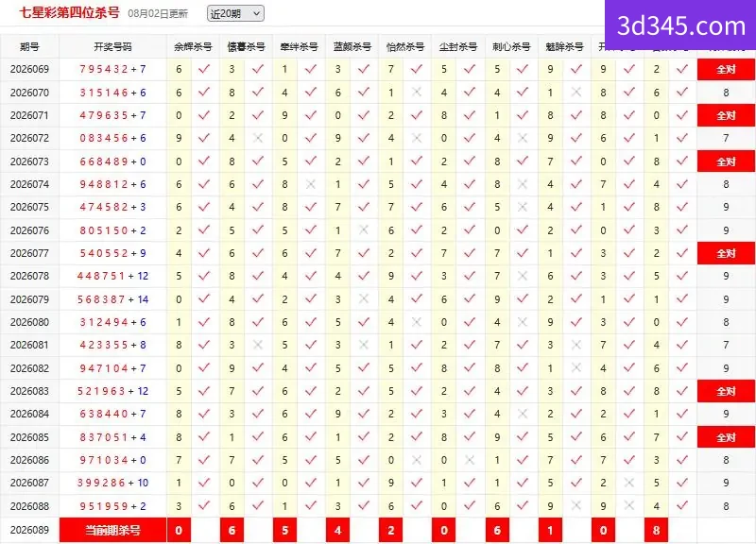The height and width of the screenshot is (544, 756).
Task: Click the 七星彩第四位杀号 page title
Action: coord(69,12)
